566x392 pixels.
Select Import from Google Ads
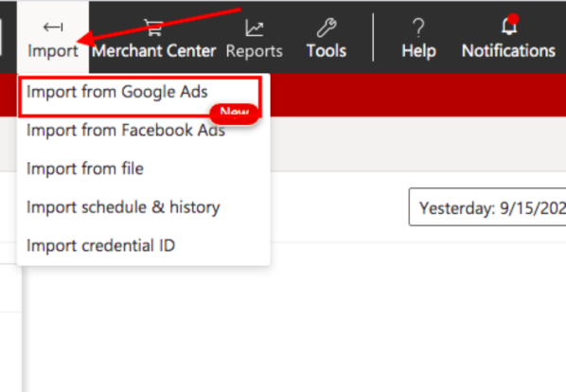117,92
